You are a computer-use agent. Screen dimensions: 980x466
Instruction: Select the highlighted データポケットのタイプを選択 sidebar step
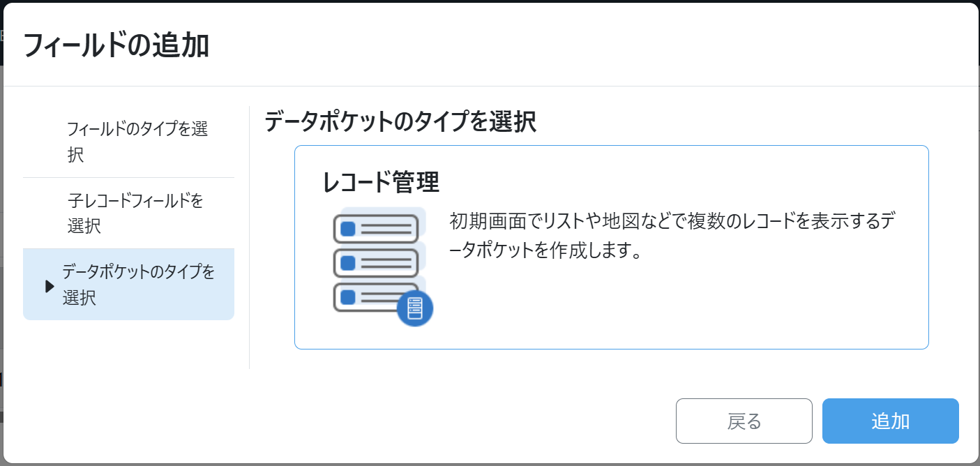[138, 285]
